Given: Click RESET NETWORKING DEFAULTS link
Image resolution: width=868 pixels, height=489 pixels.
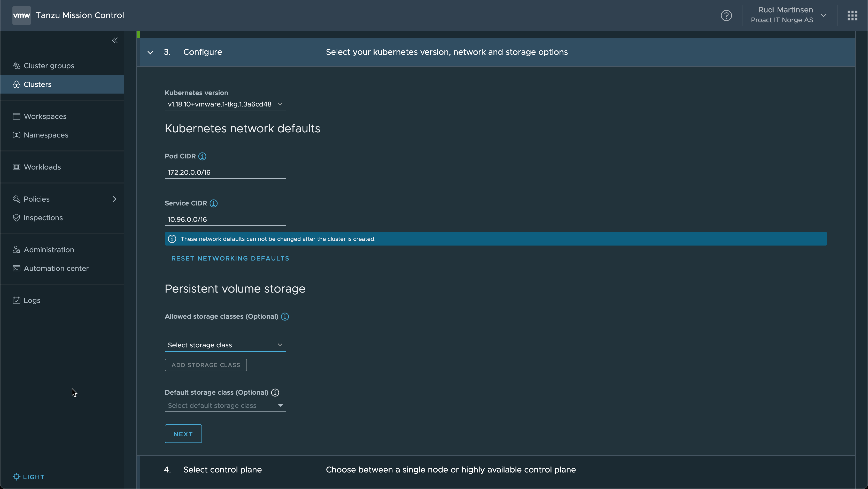Looking at the screenshot, I should pos(230,258).
